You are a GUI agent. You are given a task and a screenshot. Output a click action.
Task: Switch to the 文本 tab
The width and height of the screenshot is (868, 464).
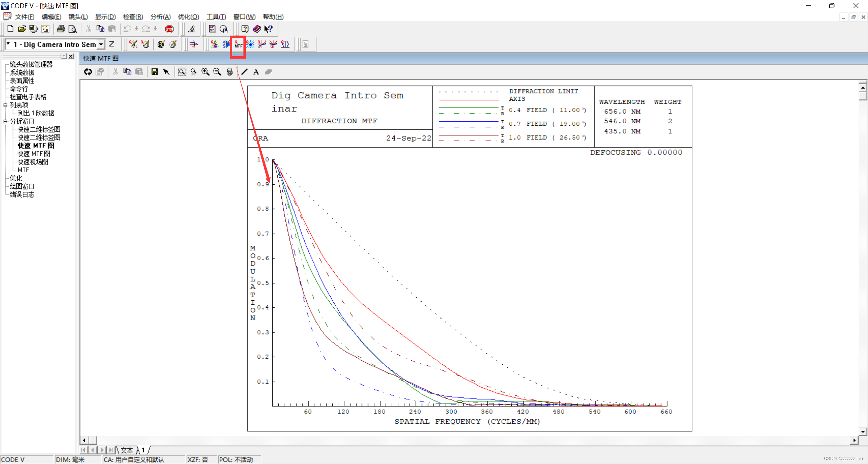click(126, 450)
